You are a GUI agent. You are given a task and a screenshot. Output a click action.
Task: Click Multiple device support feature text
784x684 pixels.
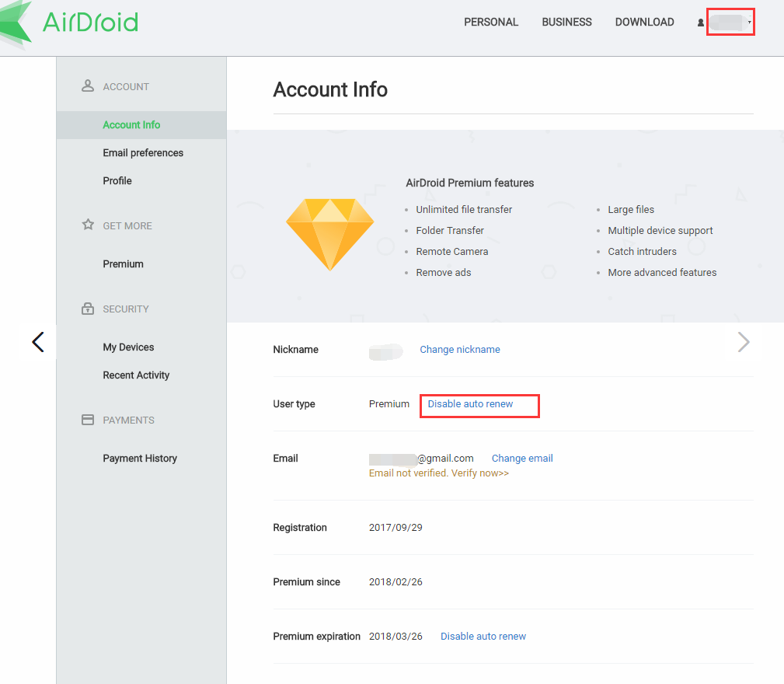pos(660,230)
